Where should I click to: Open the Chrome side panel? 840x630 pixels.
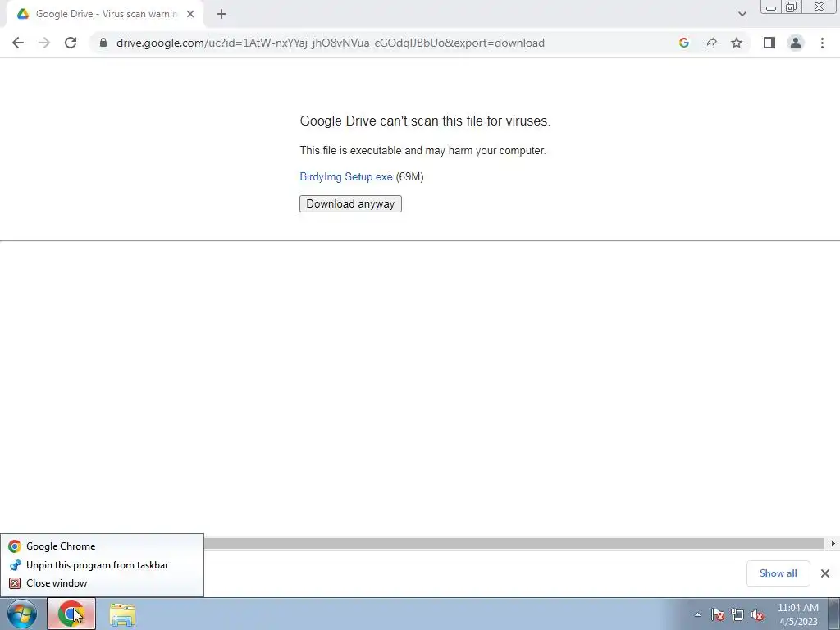pyautogui.click(x=769, y=43)
